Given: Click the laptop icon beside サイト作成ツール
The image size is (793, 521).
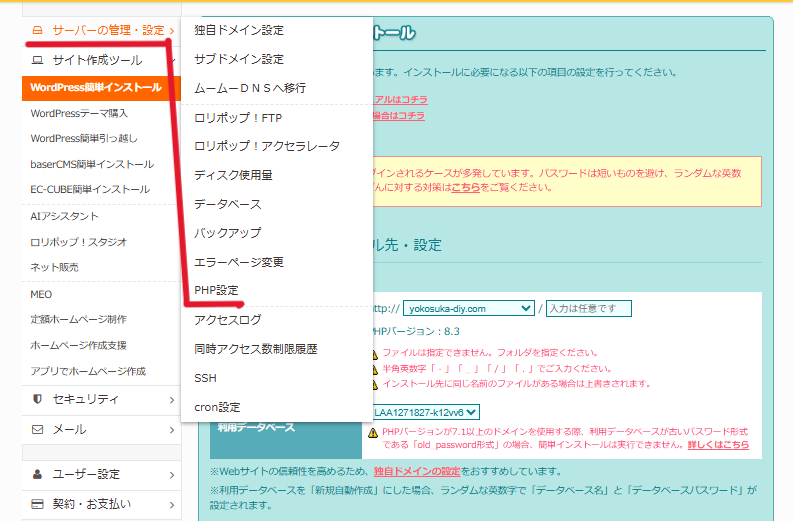Looking at the screenshot, I should click(x=37, y=60).
